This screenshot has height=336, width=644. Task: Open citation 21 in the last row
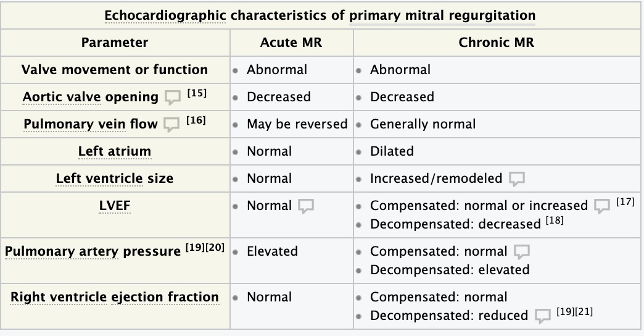[584, 312]
